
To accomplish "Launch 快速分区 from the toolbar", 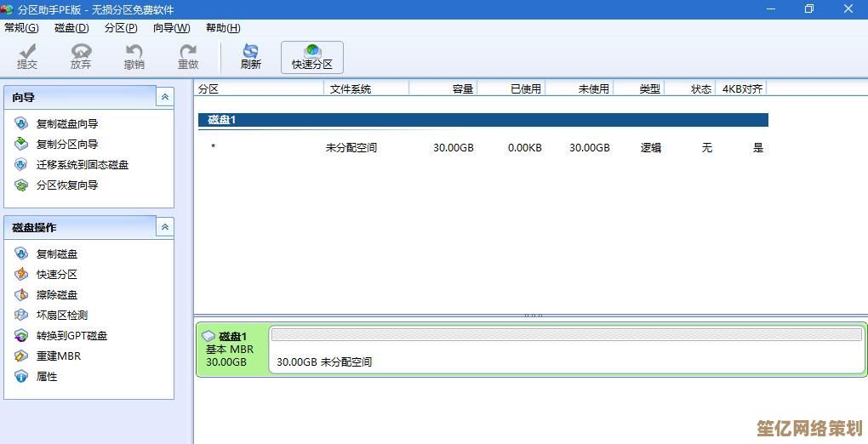I will coord(312,56).
